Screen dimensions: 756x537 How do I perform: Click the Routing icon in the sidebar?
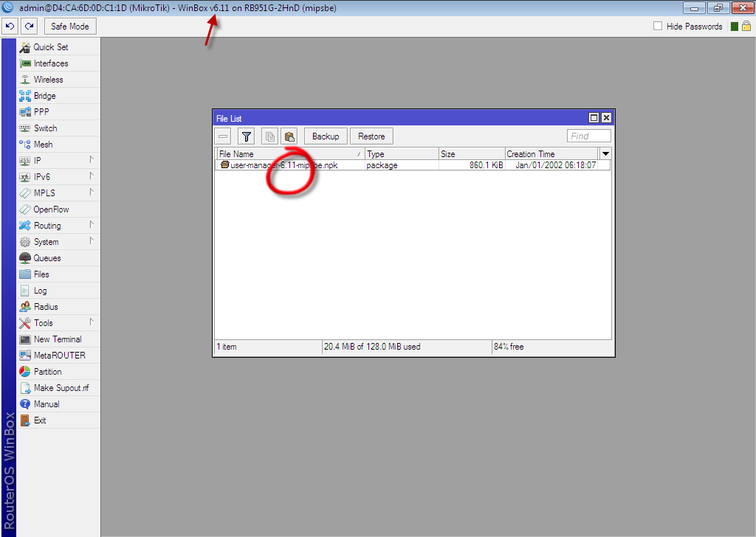pyautogui.click(x=24, y=226)
